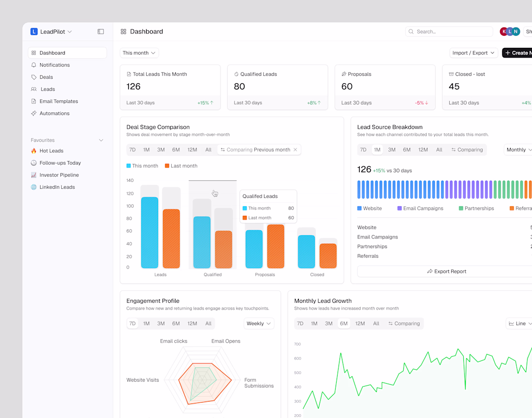The height and width of the screenshot is (418, 532).
Task: Click the This month blue legend swatch
Action: coord(129,166)
